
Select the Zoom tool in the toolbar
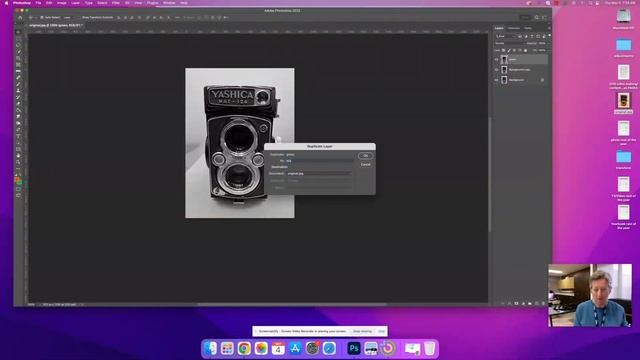coord(18,162)
